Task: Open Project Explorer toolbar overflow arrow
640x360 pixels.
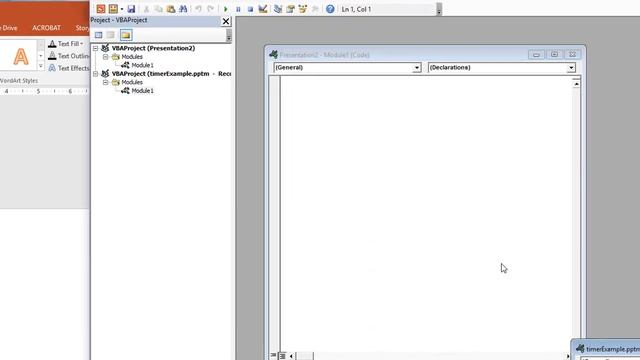Action: click(x=229, y=36)
